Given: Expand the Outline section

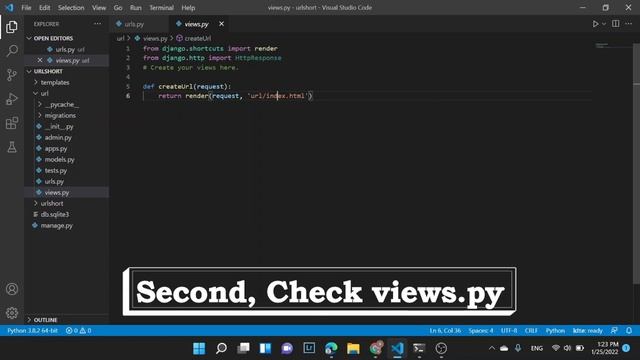Looking at the screenshot, I should [67, 320].
